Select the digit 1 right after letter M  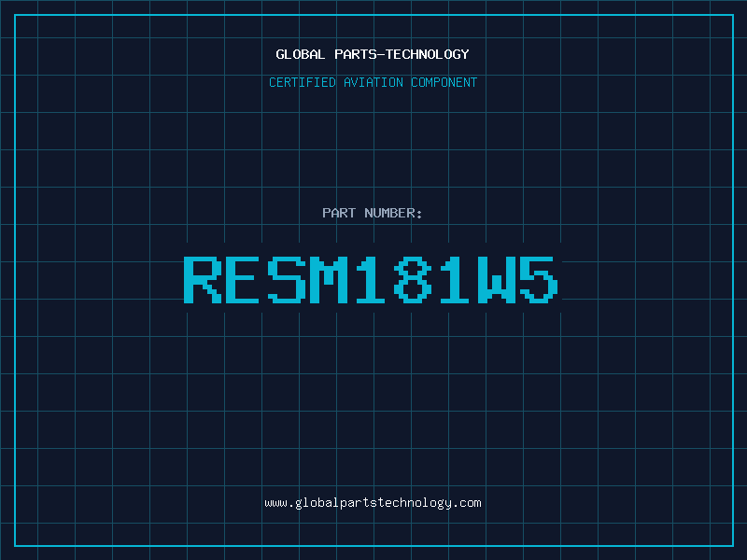click(x=370, y=280)
